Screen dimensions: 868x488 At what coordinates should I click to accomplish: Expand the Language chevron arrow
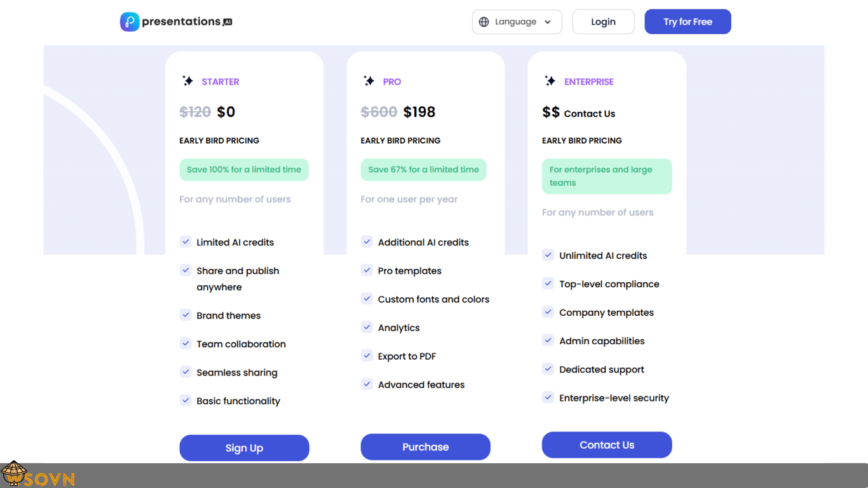(548, 22)
